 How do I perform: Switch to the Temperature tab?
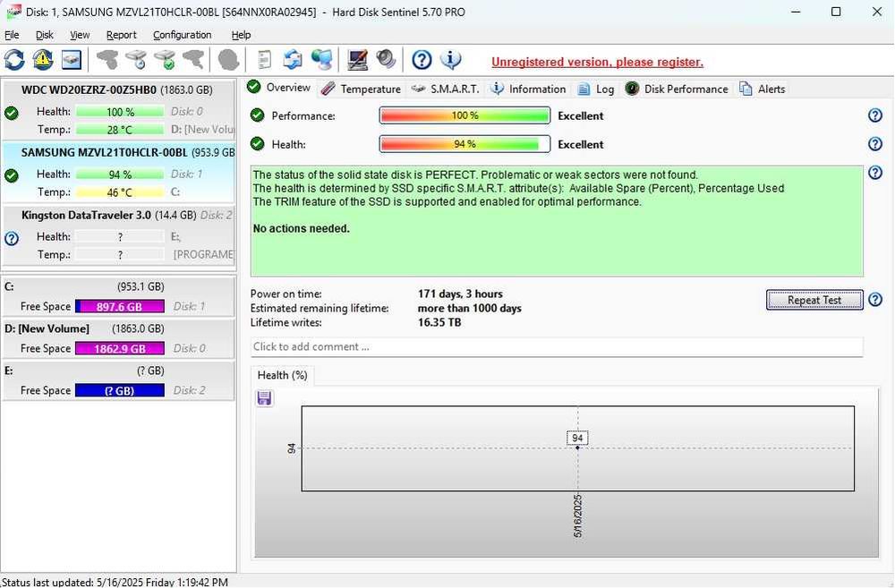click(361, 89)
